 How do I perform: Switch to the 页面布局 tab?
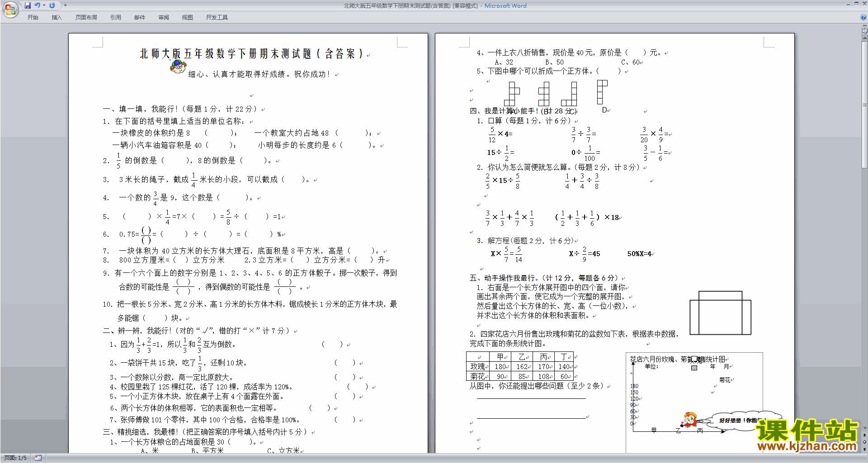click(86, 18)
